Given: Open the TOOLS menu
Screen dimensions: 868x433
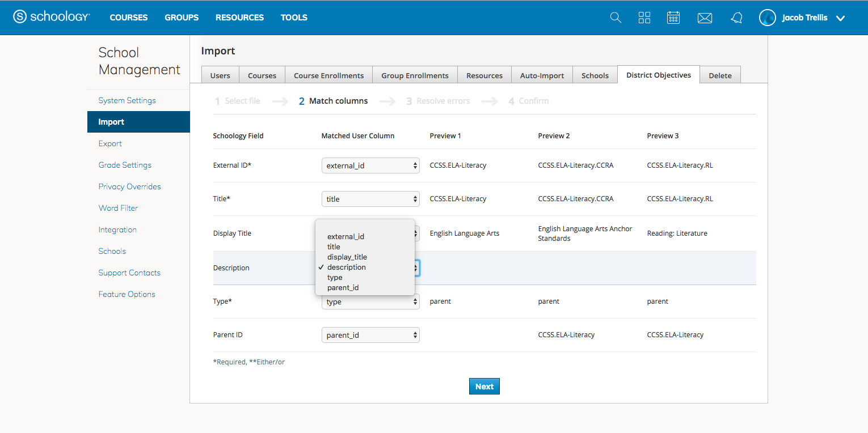Looking at the screenshot, I should point(294,18).
